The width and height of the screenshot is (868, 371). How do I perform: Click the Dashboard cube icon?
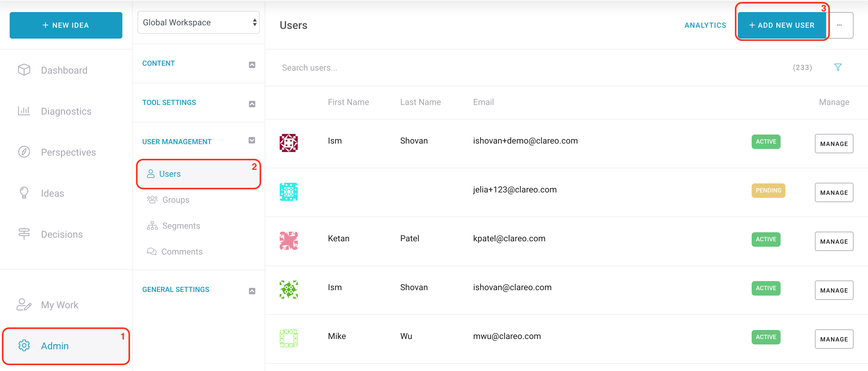pyautogui.click(x=24, y=70)
